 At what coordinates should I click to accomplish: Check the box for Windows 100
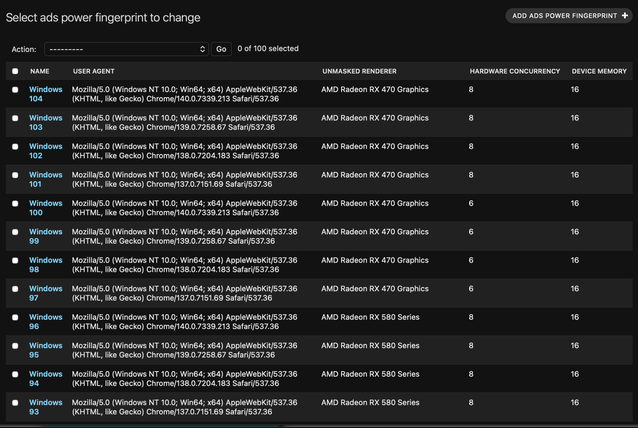click(15, 203)
